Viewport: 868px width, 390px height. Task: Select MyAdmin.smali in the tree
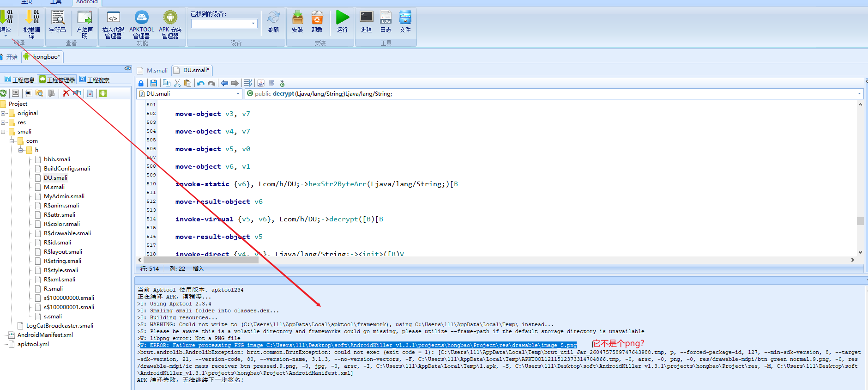click(64, 196)
